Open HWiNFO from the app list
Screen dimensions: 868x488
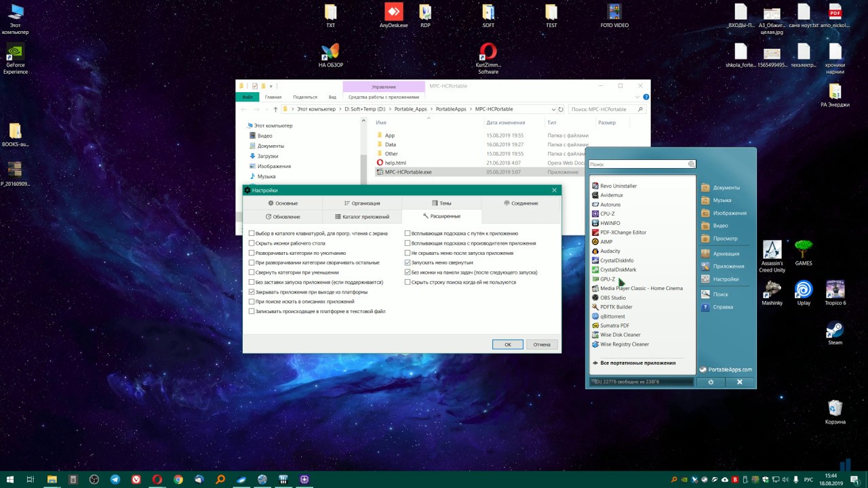pyautogui.click(x=606, y=223)
